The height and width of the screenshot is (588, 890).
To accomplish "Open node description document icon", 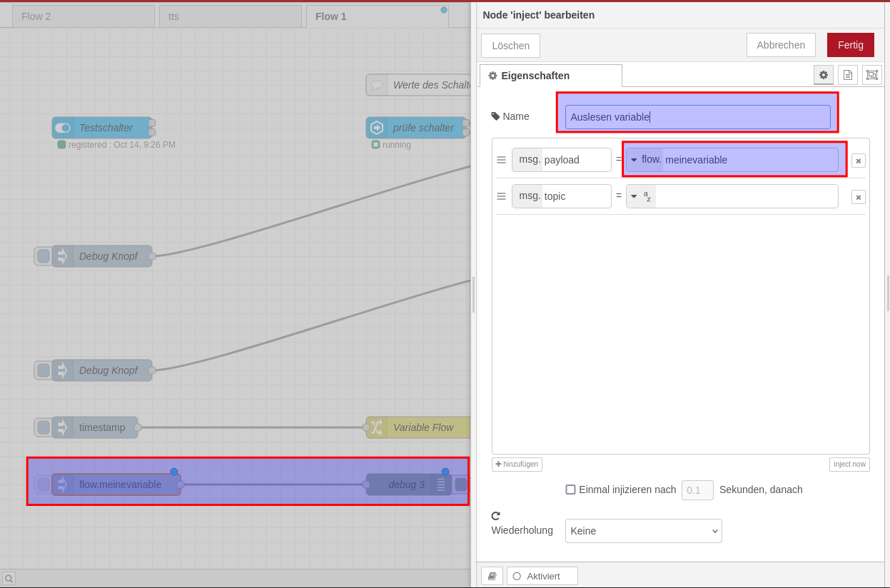I will pos(847,75).
